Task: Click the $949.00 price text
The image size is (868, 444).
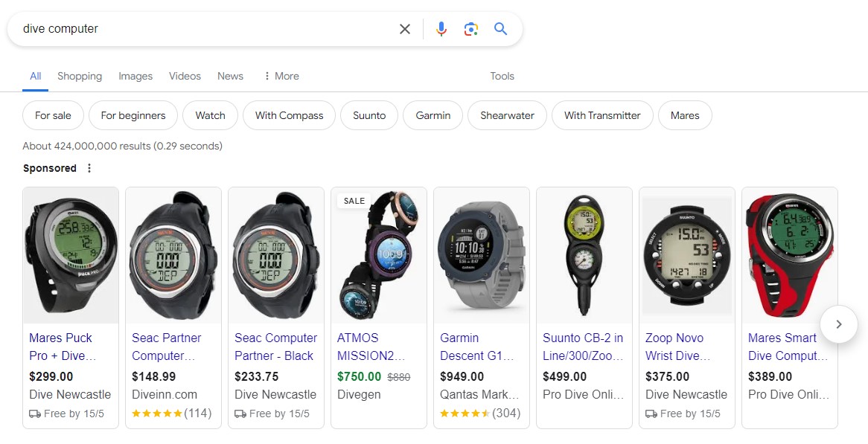Action: click(x=462, y=376)
